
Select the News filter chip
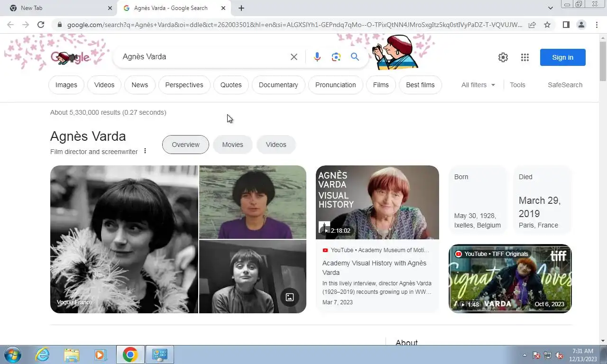coord(140,85)
